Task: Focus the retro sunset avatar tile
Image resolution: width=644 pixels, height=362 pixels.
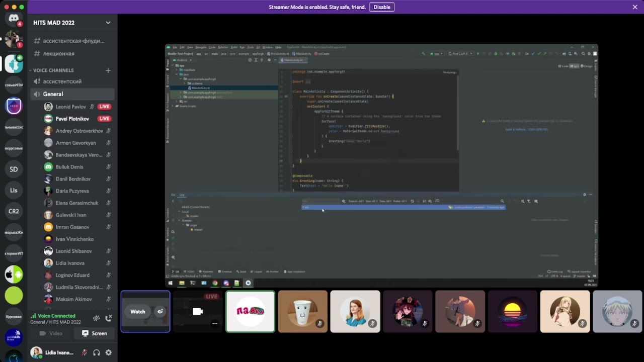Action: [x=513, y=312]
